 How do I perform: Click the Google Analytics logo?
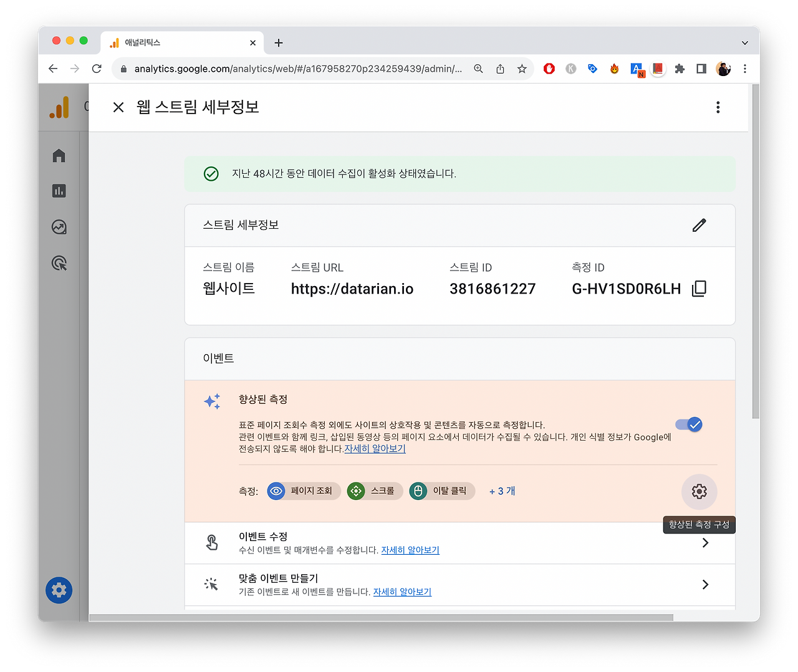59,107
